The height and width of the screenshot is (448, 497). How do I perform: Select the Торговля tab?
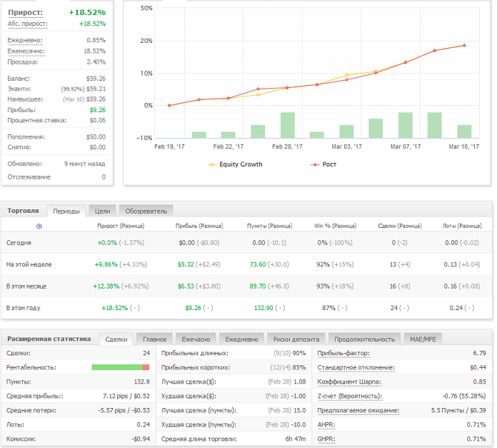pos(23,211)
